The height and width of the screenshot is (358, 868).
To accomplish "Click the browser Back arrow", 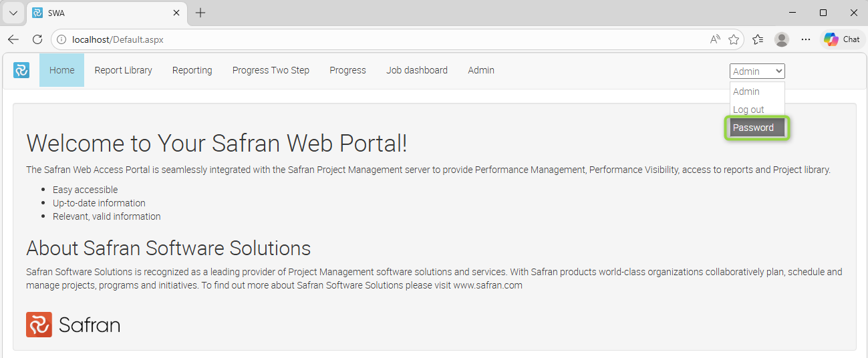I will coord(13,39).
